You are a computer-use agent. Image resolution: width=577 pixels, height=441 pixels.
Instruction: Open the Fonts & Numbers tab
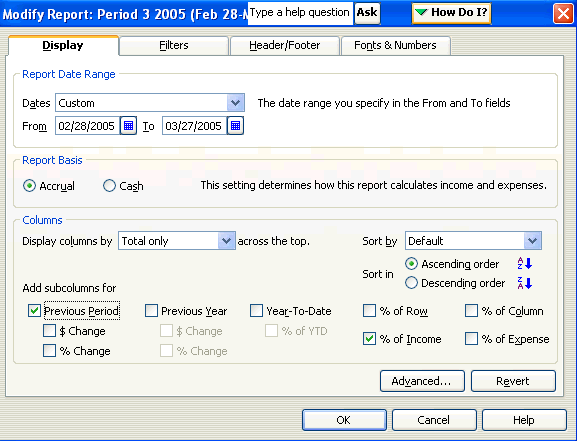[x=395, y=46]
